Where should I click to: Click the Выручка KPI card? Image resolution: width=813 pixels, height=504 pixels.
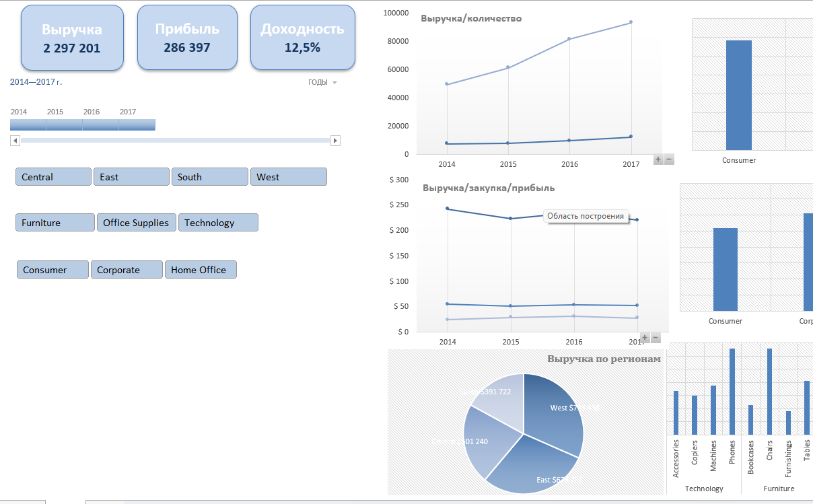72,38
